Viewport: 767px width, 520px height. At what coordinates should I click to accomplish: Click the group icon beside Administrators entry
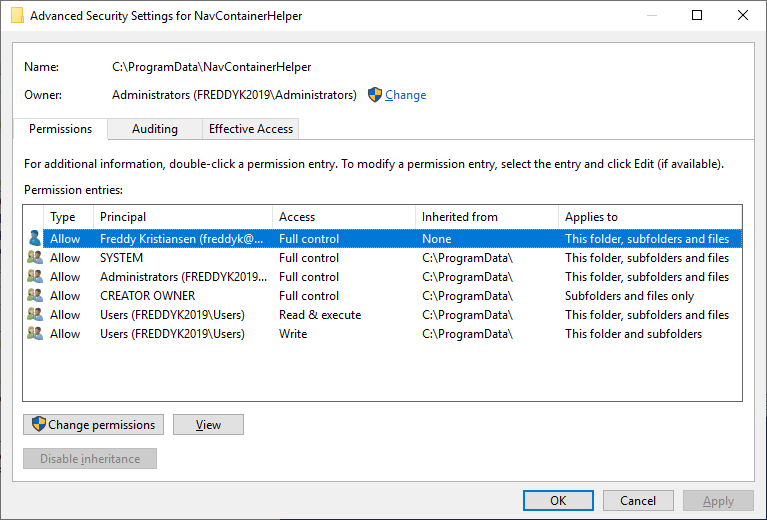point(35,277)
